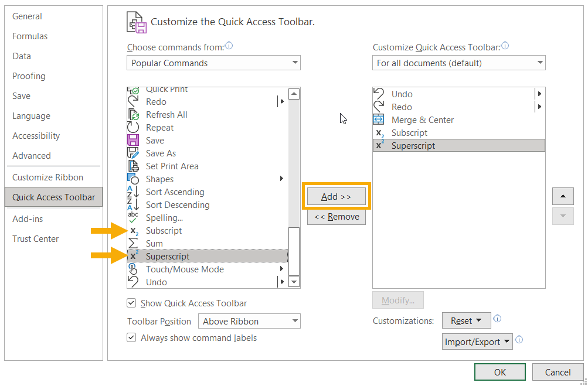Open the Trust Center section
Viewport: 588px width, 386px height.
pos(36,239)
